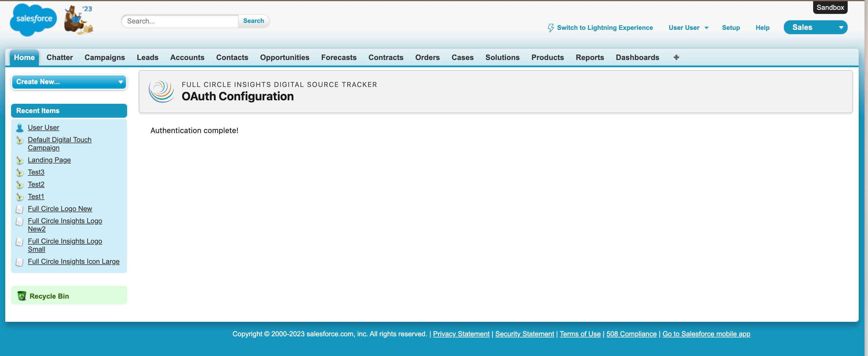The height and width of the screenshot is (356, 868).
Task: Go to the Forecasts tab
Action: [x=339, y=57]
